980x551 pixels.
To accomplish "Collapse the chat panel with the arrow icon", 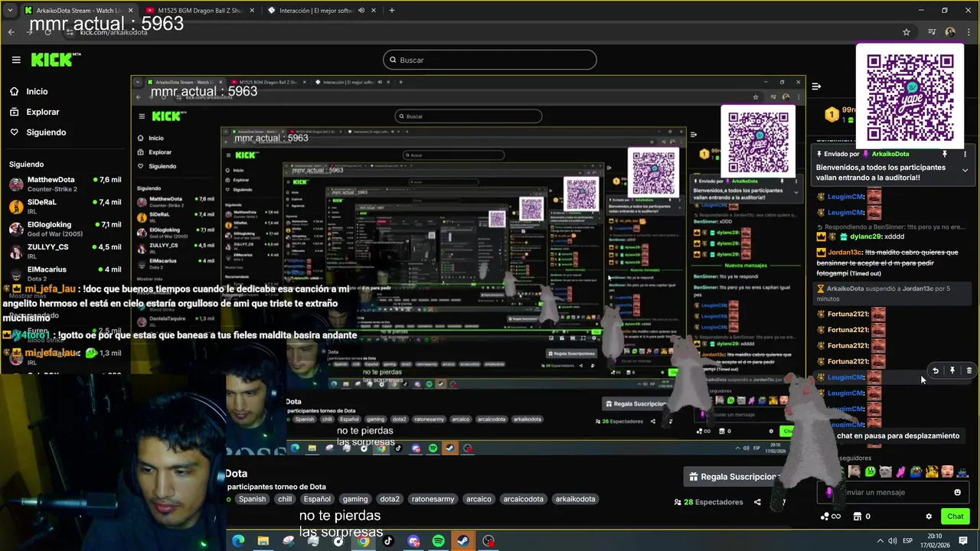I will coord(816,86).
